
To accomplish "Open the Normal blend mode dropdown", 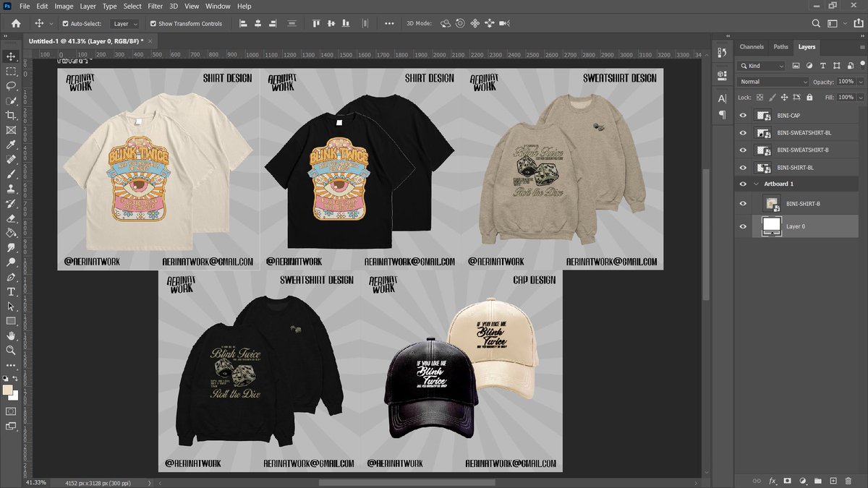I will pos(773,82).
